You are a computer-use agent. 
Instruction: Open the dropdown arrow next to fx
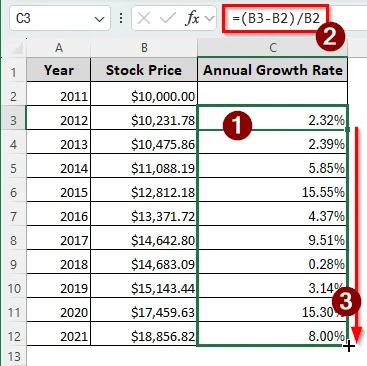pyautogui.click(x=210, y=18)
